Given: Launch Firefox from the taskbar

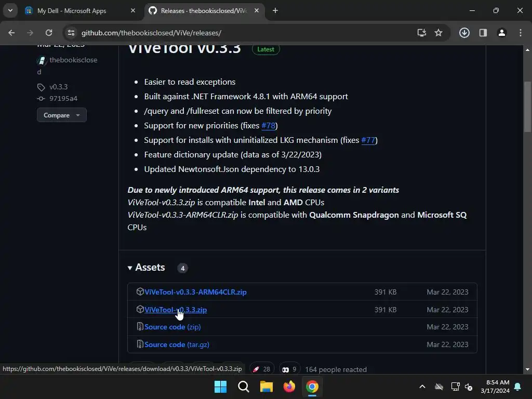Looking at the screenshot, I should coord(289,387).
